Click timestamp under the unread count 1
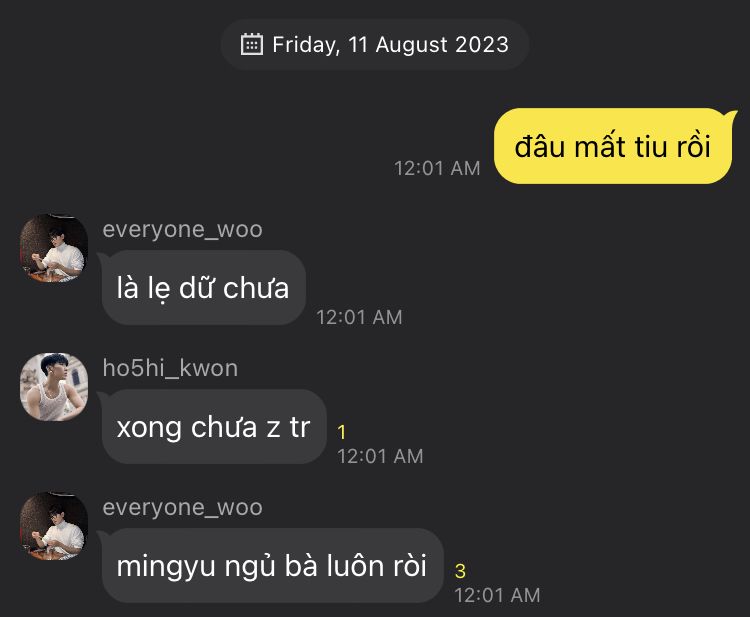 pyautogui.click(x=380, y=456)
